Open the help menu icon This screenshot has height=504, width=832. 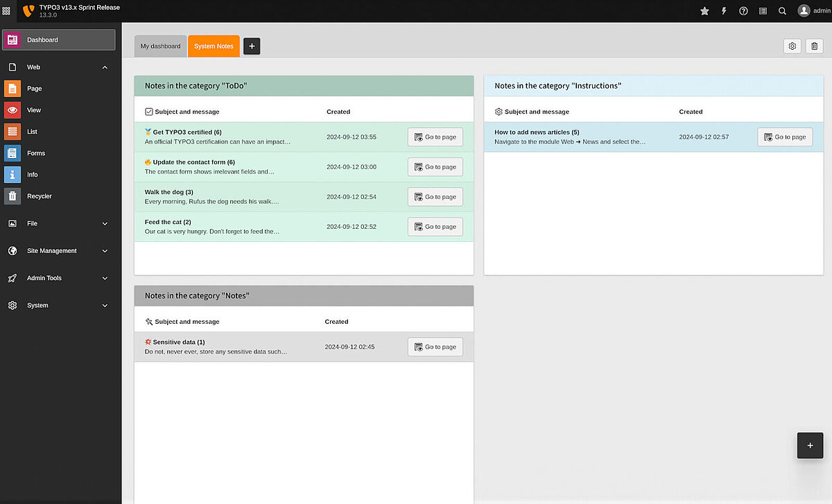[743, 10]
